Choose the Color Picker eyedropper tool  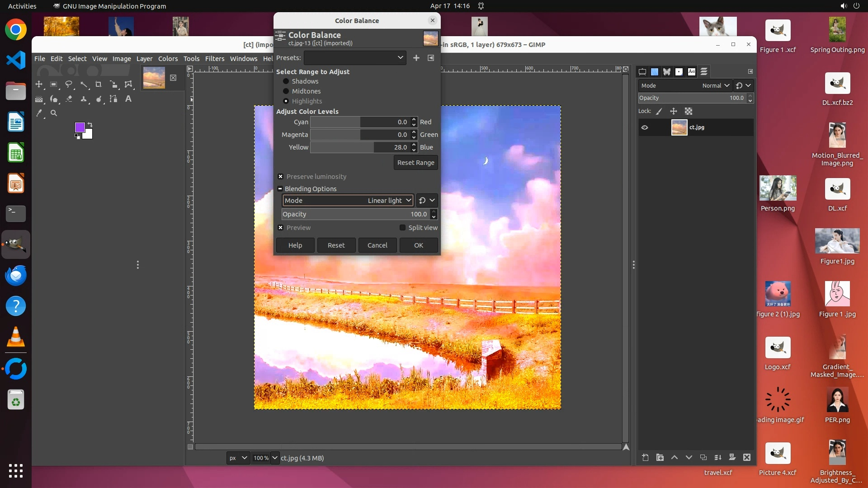pyautogui.click(x=39, y=113)
